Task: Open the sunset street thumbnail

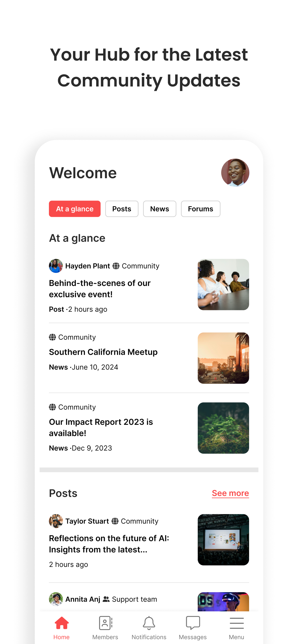Action: pos(223,358)
